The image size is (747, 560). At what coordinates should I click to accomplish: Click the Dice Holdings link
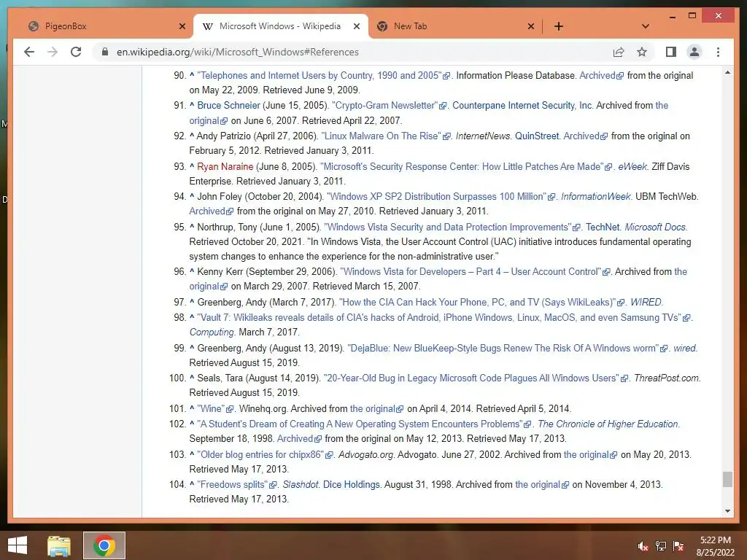click(351, 484)
